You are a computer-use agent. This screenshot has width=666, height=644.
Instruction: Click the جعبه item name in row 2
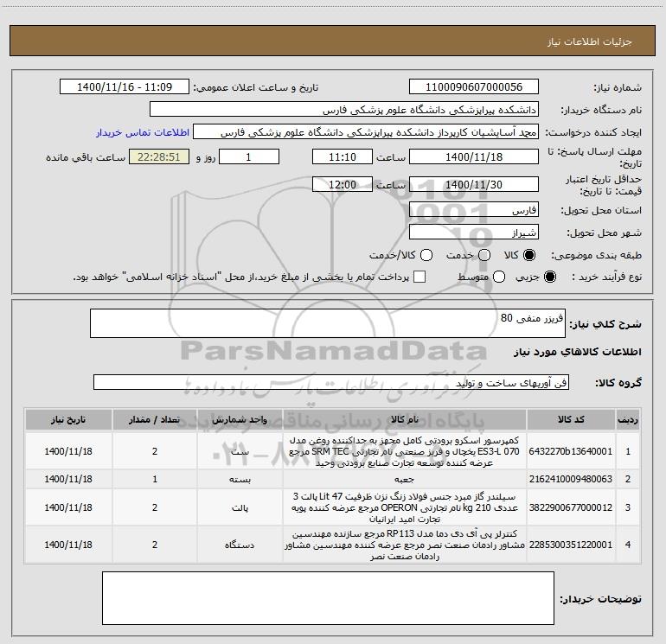point(405,479)
